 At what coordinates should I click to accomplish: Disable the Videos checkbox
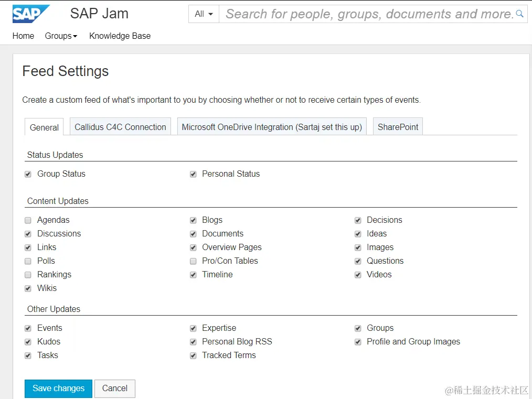click(358, 275)
